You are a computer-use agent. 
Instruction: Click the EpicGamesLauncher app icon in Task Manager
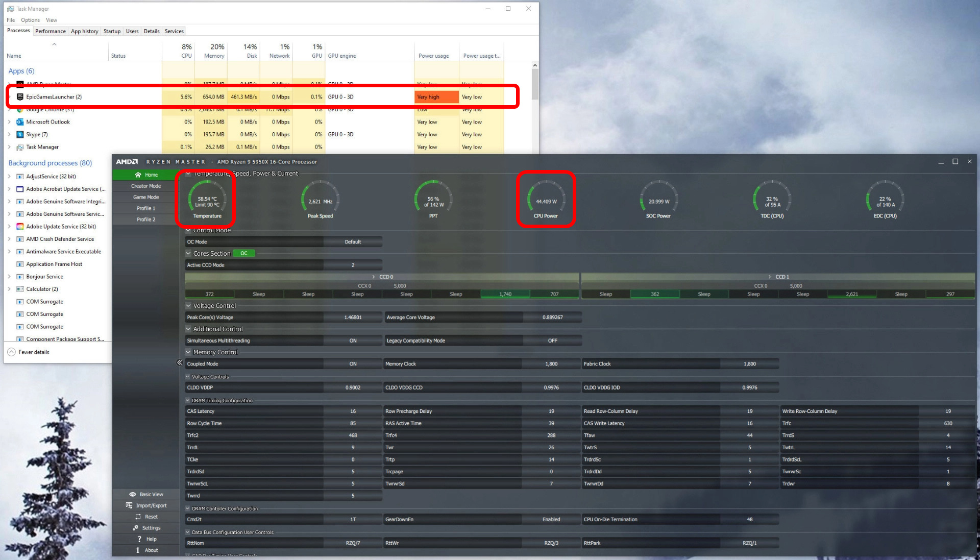click(20, 96)
